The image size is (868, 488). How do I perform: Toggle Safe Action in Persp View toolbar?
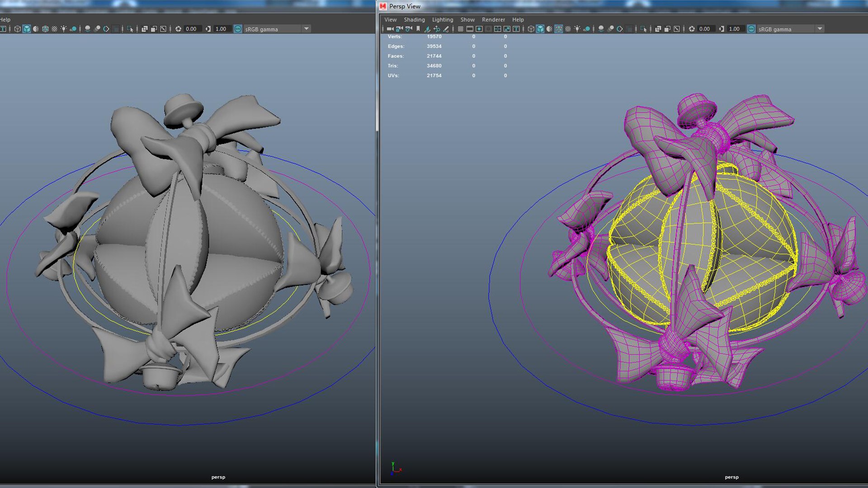point(507,29)
